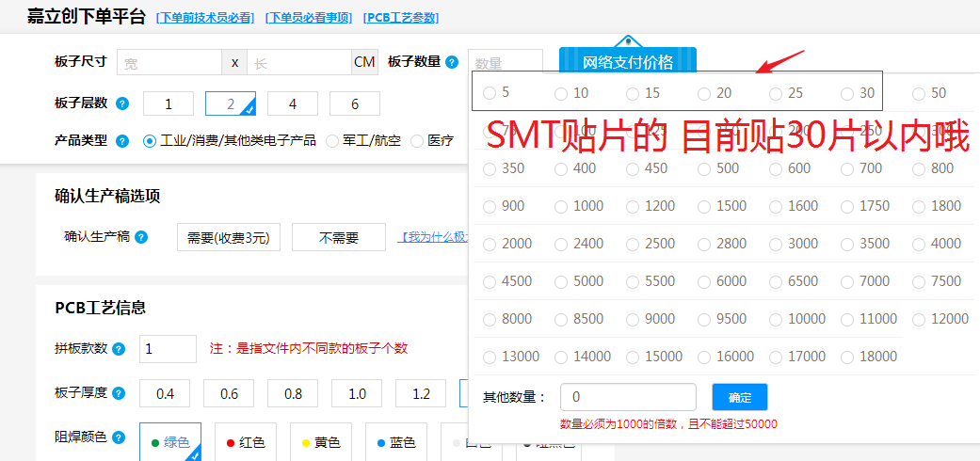Choose 工业/消费/其他类电子产品 product type
This screenshot has height=461, width=980.
pyautogui.click(x=150, y=141)
